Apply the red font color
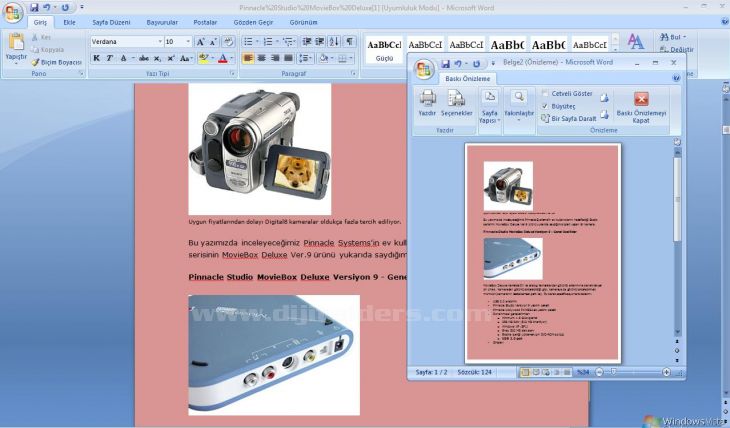The width and height of the screenshot is (730, 428). coord(223,58)
